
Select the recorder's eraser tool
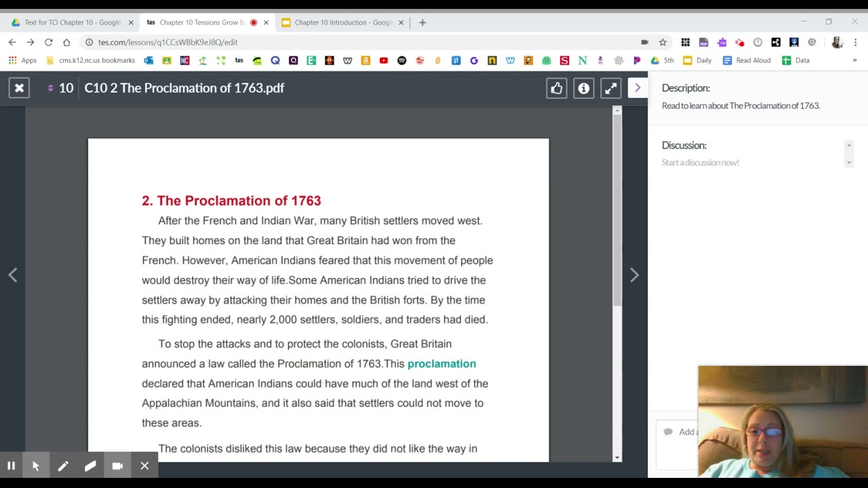pyautogui.click(x=90, y=466)
